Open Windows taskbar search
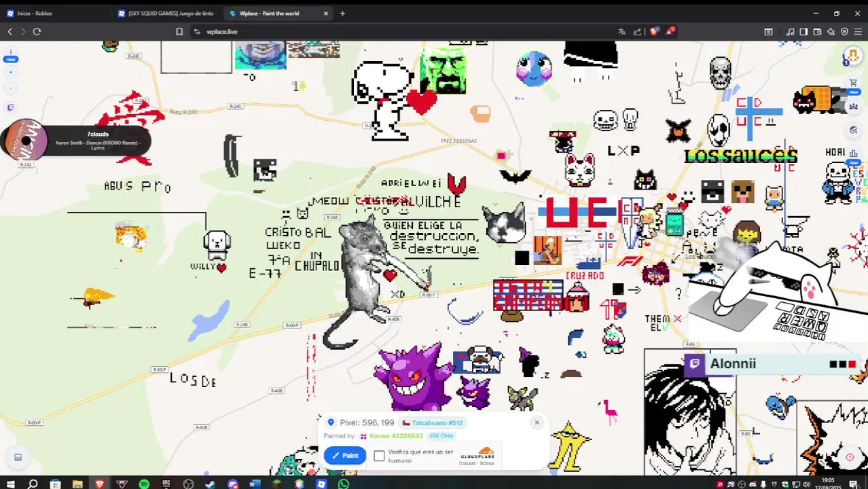 (x=32, y=484)
